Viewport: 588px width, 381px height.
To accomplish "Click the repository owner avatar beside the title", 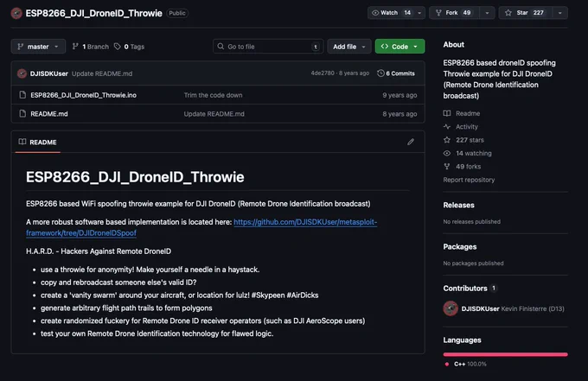I will (x=16, y=14).
